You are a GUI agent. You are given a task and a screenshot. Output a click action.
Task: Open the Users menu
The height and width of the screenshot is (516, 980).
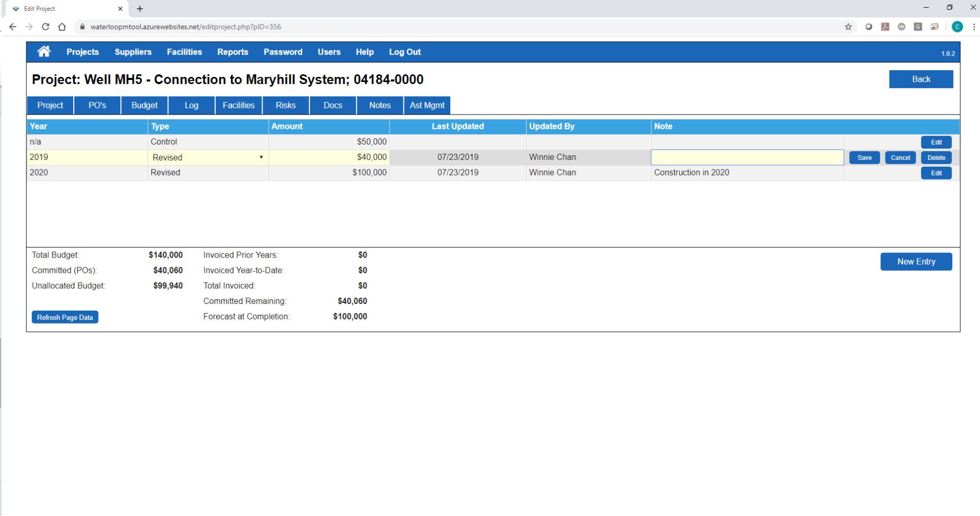(x=329, y=52)
